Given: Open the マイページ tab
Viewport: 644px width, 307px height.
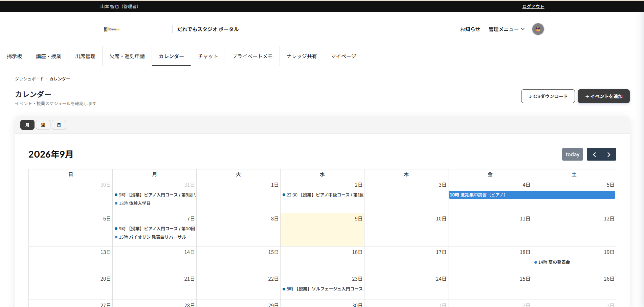Looking at the screenshot, I should tap(343, 56).
